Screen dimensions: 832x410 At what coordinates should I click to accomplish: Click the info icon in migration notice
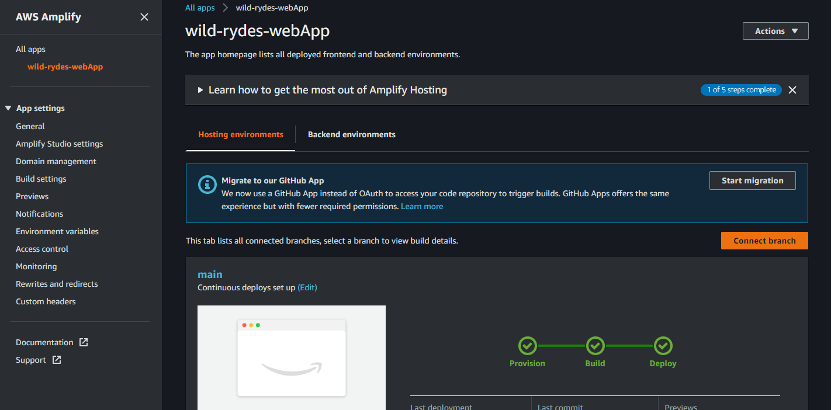[207, 184]
